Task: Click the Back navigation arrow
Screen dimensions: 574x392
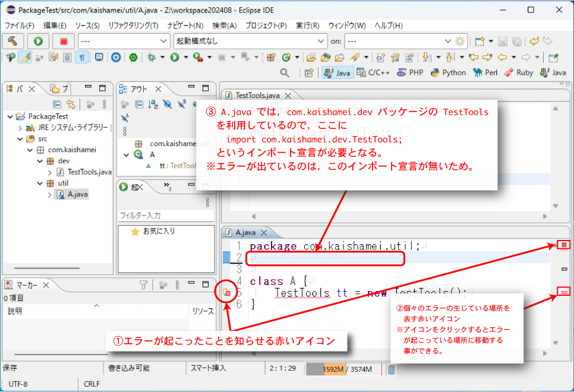Action: tap(503, 57)
